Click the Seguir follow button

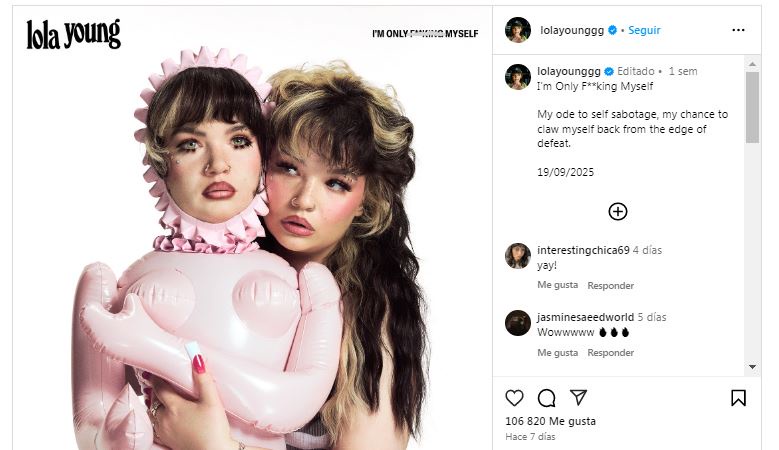[644, 30]
